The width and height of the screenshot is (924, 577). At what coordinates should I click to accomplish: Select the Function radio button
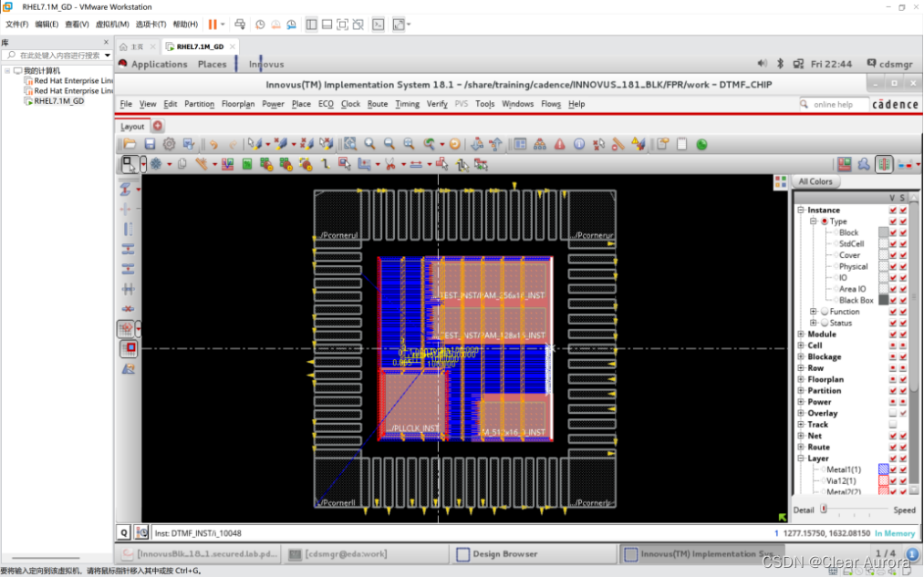pos(825,312)
